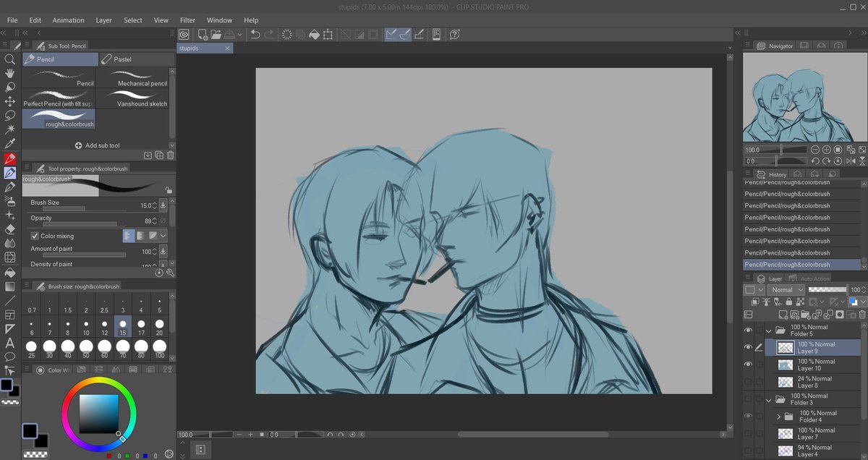The width and height of the screenshot is (868, 460).
Task: Click inside the color wheel square
Action: coord(99,414)
